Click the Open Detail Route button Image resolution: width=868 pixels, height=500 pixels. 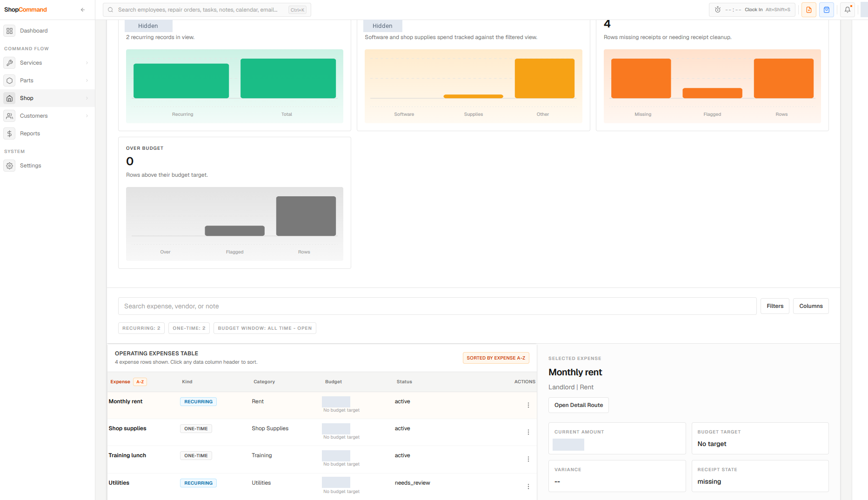click(579, 405)
